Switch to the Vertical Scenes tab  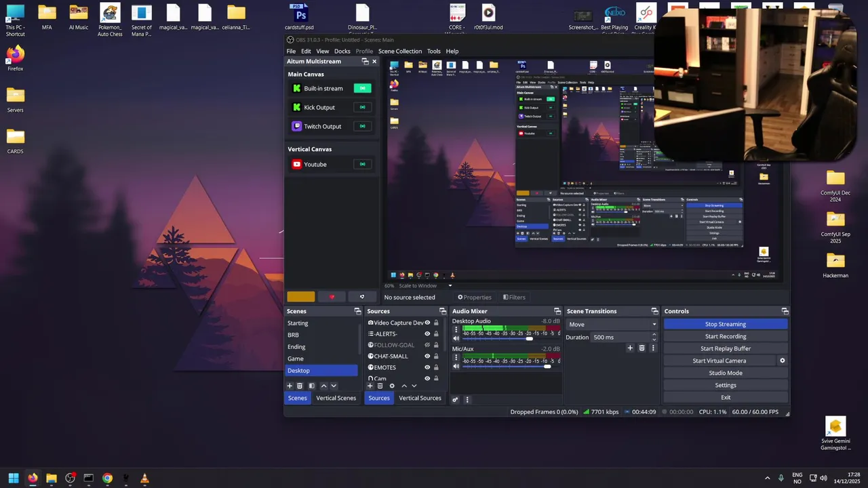coord(336,398)
